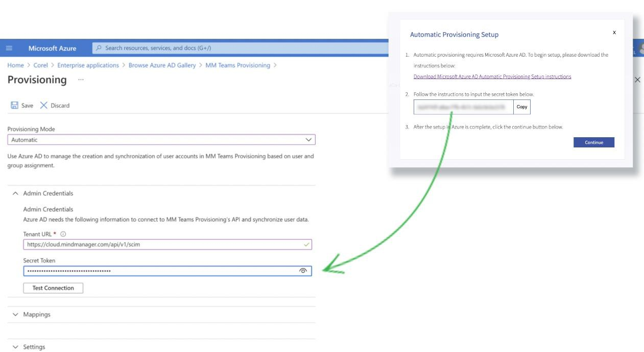This screenshot has width=644, height=352.
Task: Click the Provisioning page heading
Action: pos(37,80)
